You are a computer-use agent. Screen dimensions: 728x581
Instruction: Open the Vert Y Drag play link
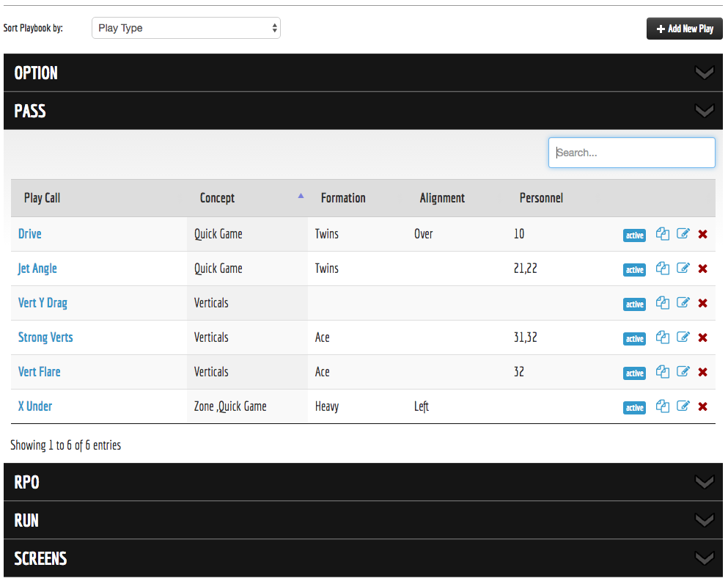[43, 303]
